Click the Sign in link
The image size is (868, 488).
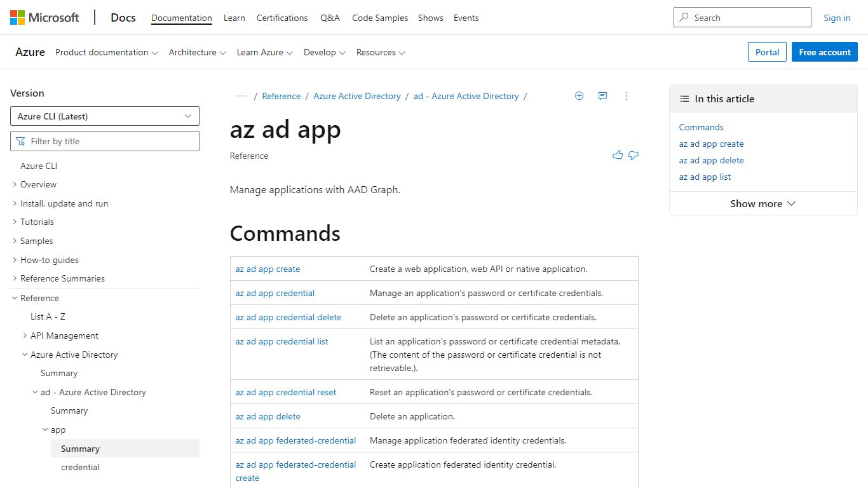pos(837,18)
